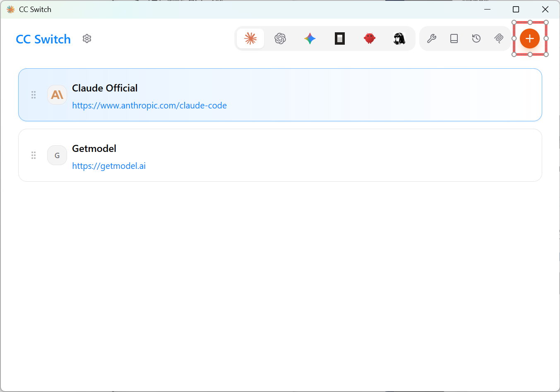
Task: Click the paperclip icon in toolbar
Action: tap(499, 38)
